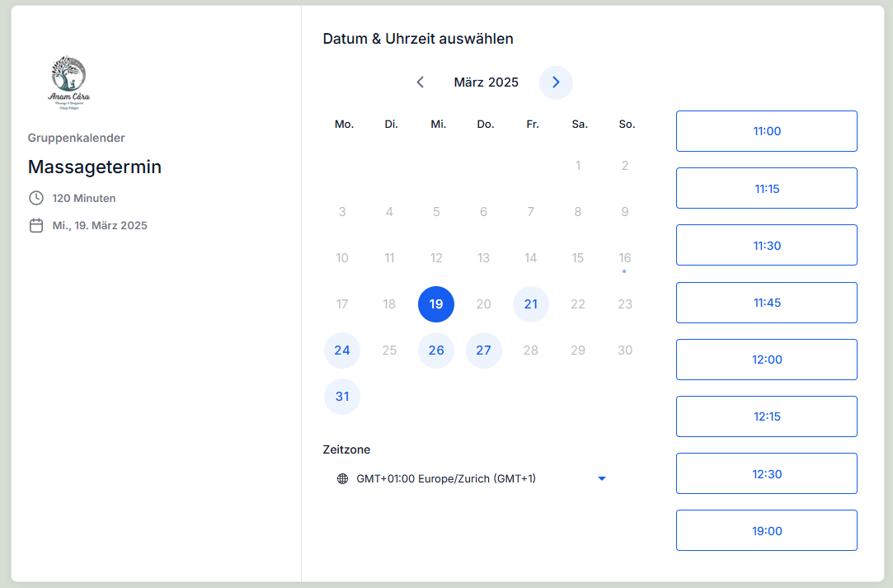Expand the Zeitzone dropdown arrow
Screen dimensions: 893x588
pyautogui.click(x=602, y=478)
